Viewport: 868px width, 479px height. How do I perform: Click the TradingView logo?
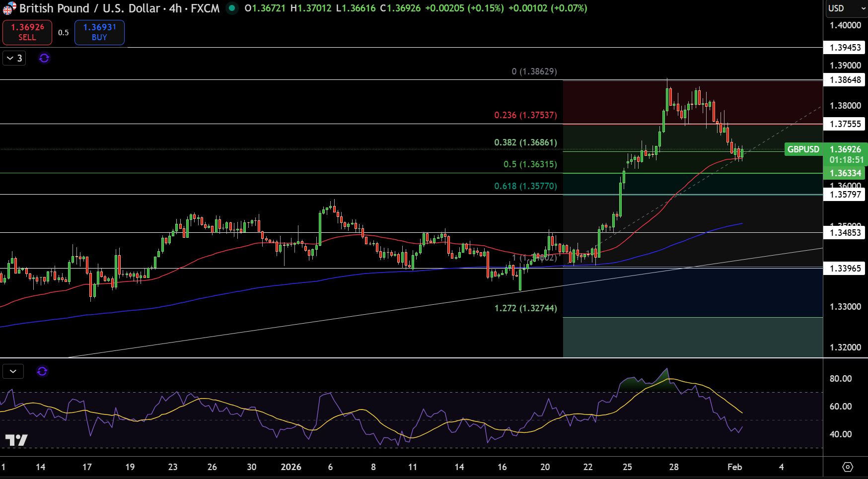pos(16,440)
